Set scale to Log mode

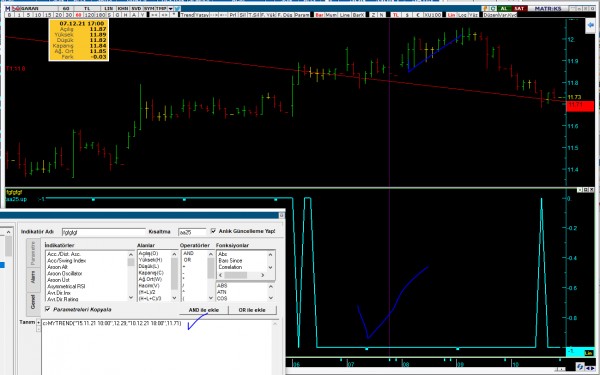pos(463,15)
